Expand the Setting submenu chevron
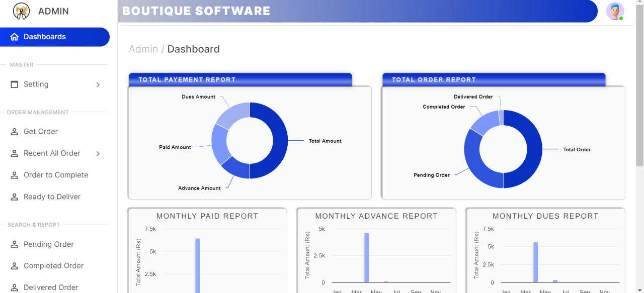Screen dimensions: 644x293 98,84
